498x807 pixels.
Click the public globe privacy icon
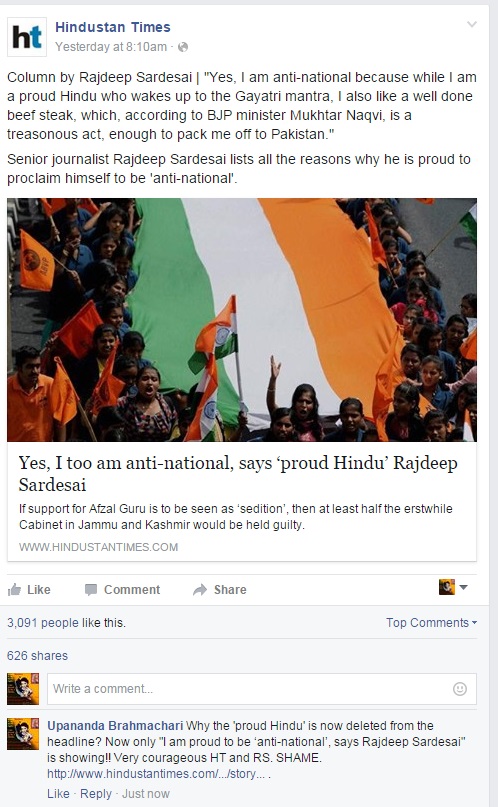pos(183,47)
